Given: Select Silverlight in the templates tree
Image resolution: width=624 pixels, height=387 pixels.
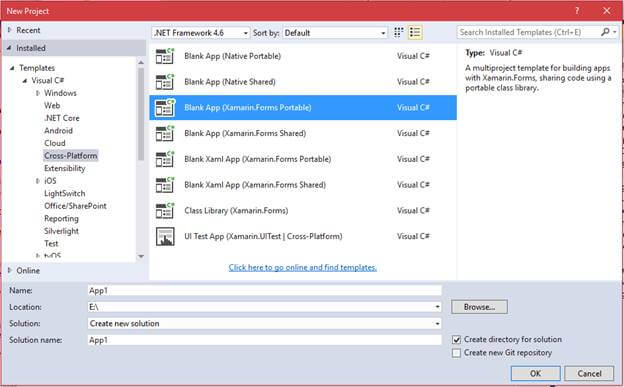Looking at the screenshot, I should 61,231.
